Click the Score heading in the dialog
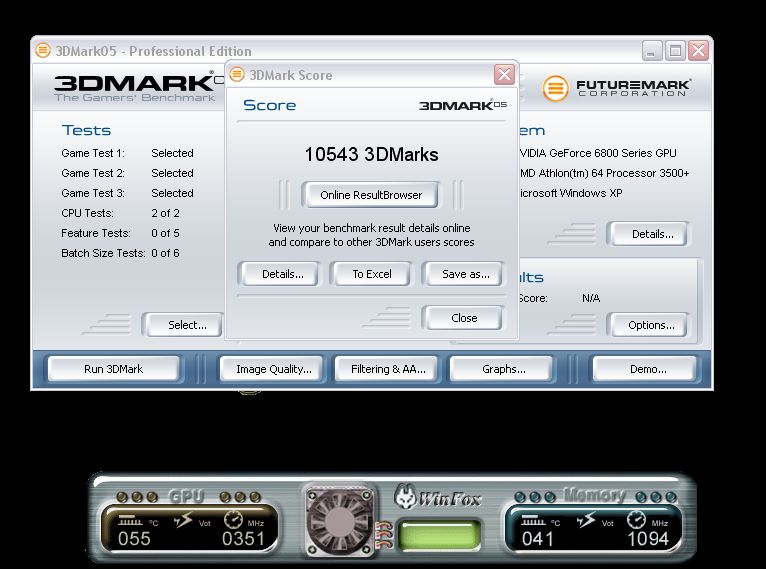Screen dimensions: 766x569 270,105
